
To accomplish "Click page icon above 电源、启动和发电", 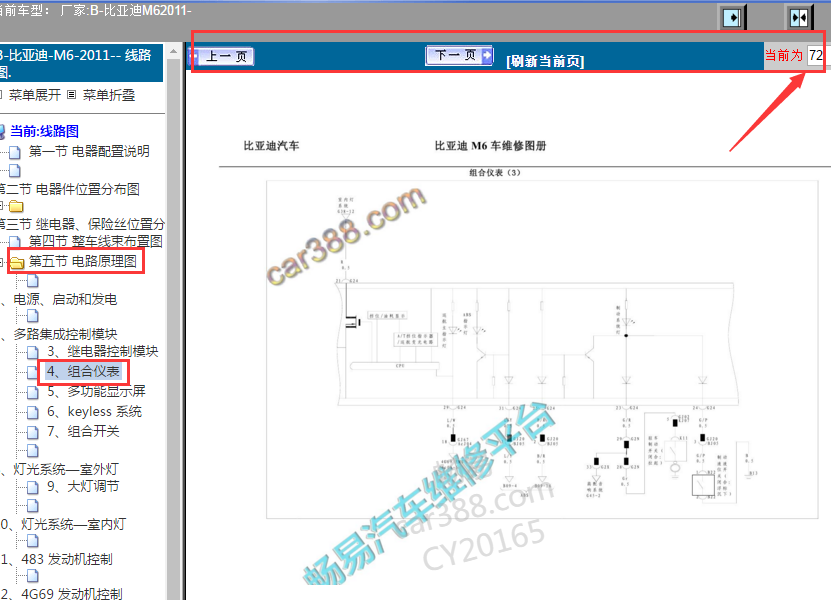I will tap(33, 281).
